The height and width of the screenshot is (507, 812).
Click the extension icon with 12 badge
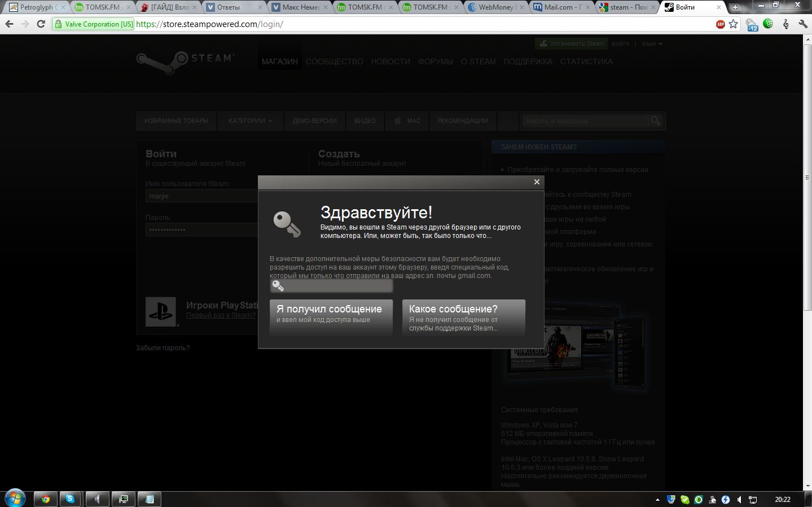(752, 25)
